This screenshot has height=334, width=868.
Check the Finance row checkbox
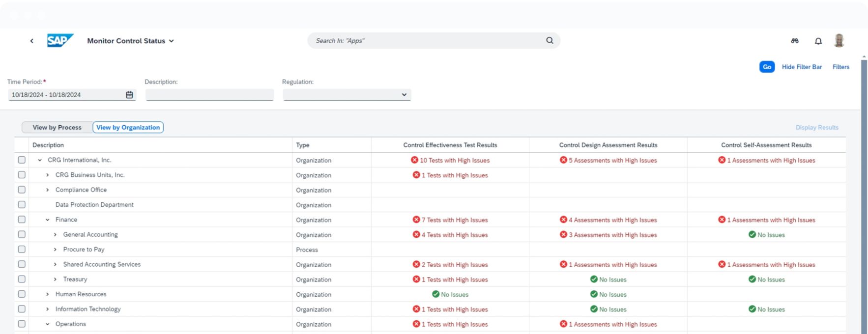[x=22, y=220]
